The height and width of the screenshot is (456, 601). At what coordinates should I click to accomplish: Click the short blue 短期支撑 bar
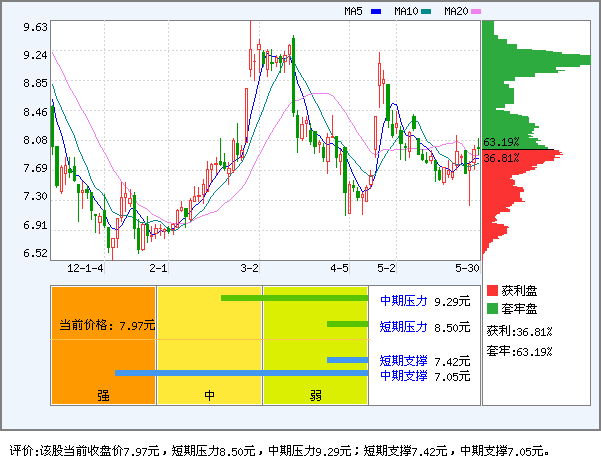pos(347,360)
